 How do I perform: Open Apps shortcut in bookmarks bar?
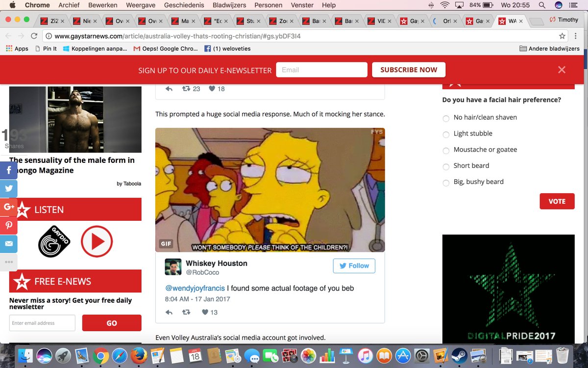coord(17,49)
